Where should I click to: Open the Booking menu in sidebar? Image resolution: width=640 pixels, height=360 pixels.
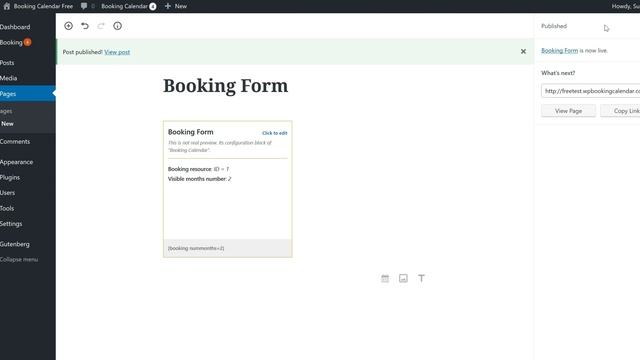(x=11, y=42)
